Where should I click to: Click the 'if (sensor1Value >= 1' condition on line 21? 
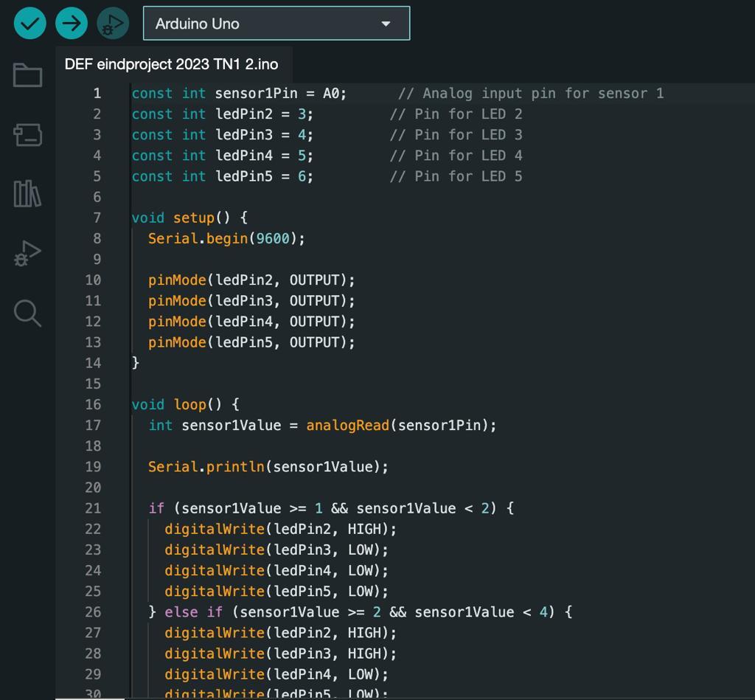click(235, 508)
